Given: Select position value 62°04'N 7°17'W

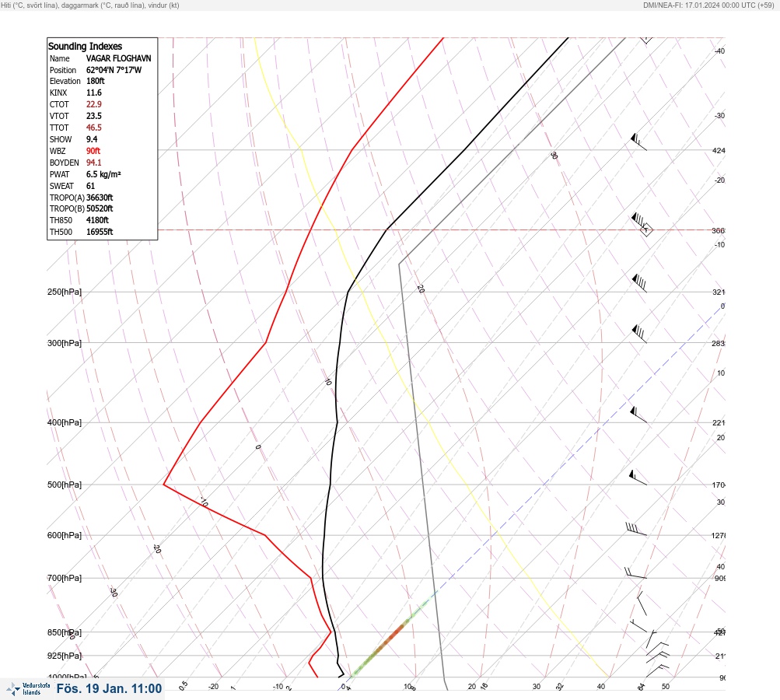Looking at the screenshot, I should (x=114, y=70).
